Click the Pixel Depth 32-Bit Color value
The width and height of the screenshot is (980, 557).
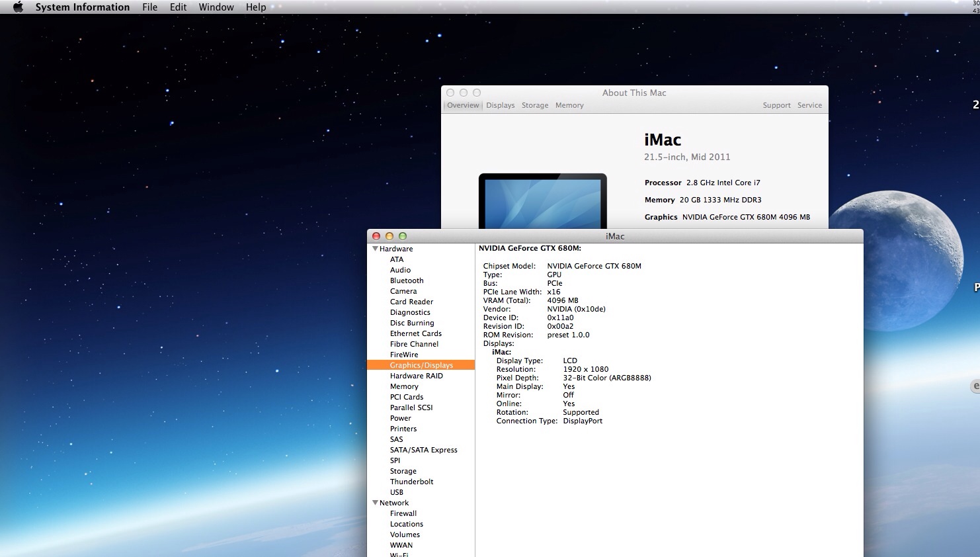(x=607, y=378)
